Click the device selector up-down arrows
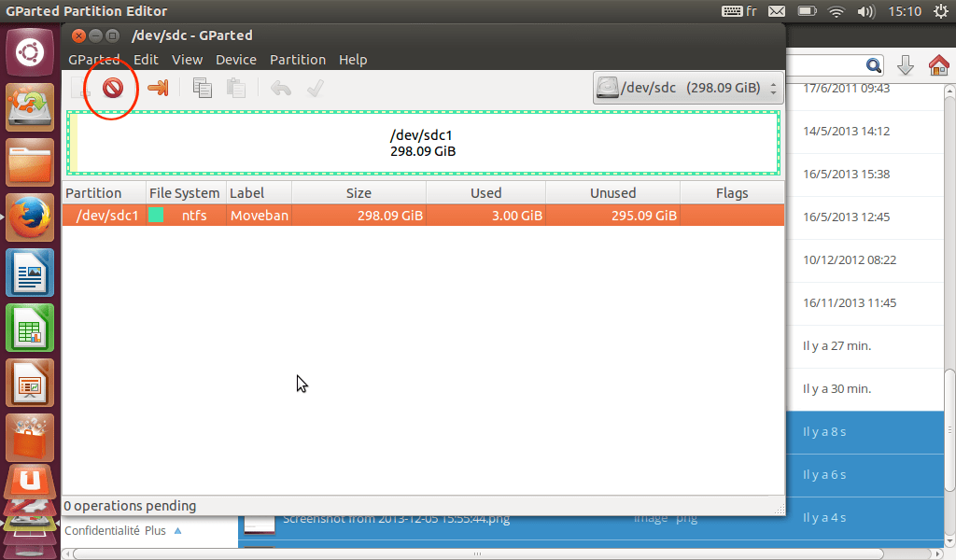Viewport: 956px width, 560px height. pos(773,89)
